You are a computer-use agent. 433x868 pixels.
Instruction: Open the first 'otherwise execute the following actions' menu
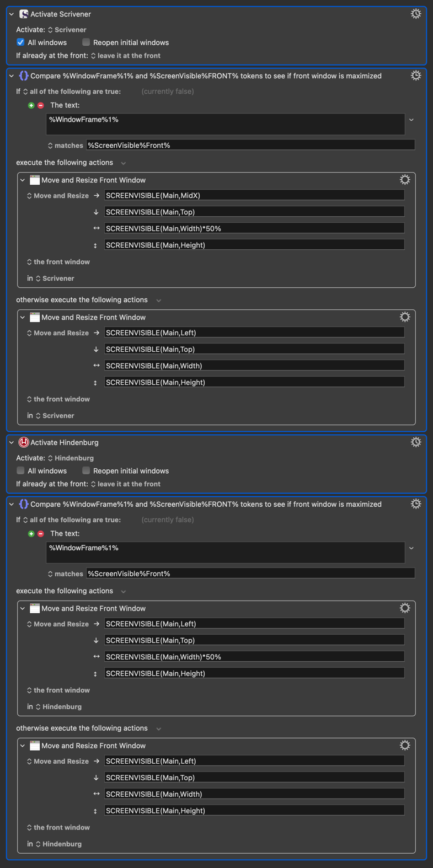[159, 301]
